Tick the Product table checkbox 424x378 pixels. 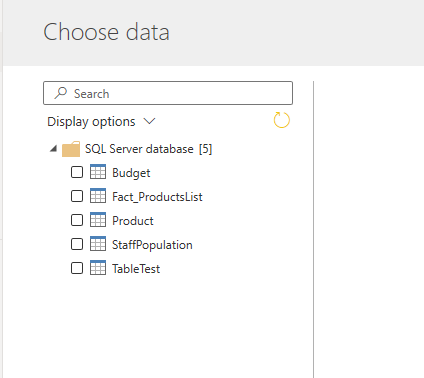77,220
